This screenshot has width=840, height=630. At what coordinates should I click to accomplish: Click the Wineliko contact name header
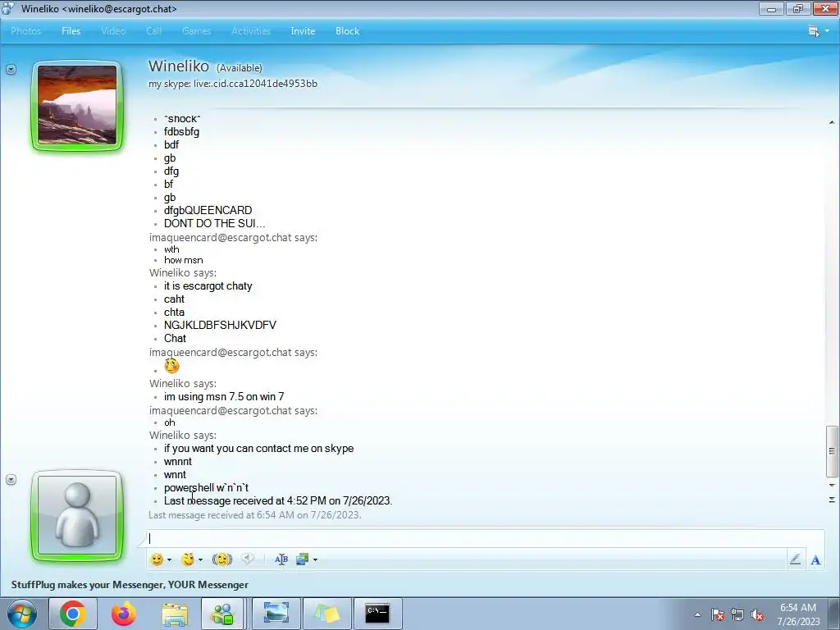tap(178, 66)
